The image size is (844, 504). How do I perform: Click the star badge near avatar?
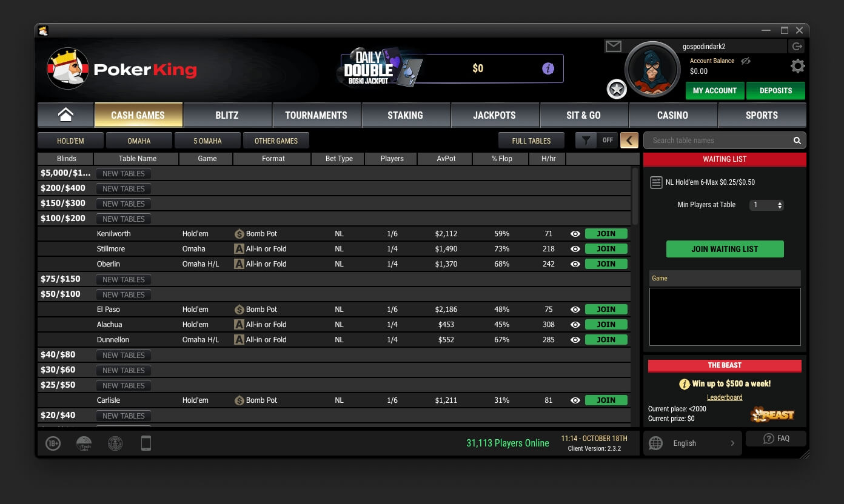coord(617,90)
